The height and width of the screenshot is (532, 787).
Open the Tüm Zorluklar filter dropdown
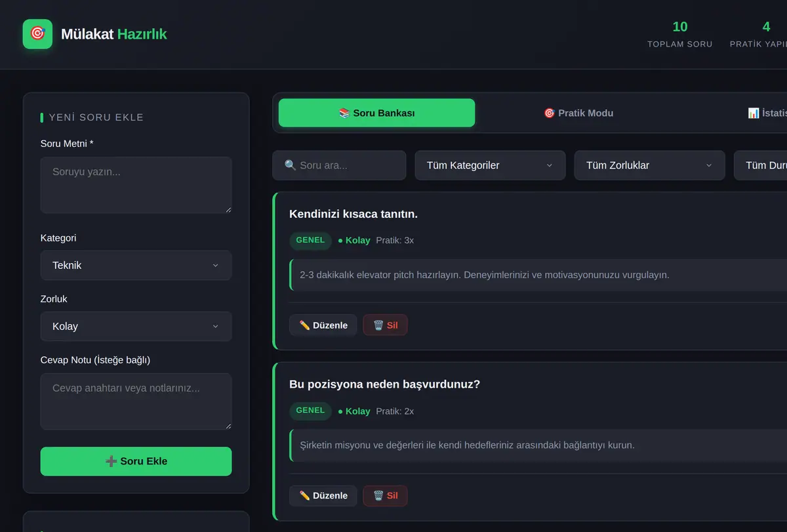(649, 165)
